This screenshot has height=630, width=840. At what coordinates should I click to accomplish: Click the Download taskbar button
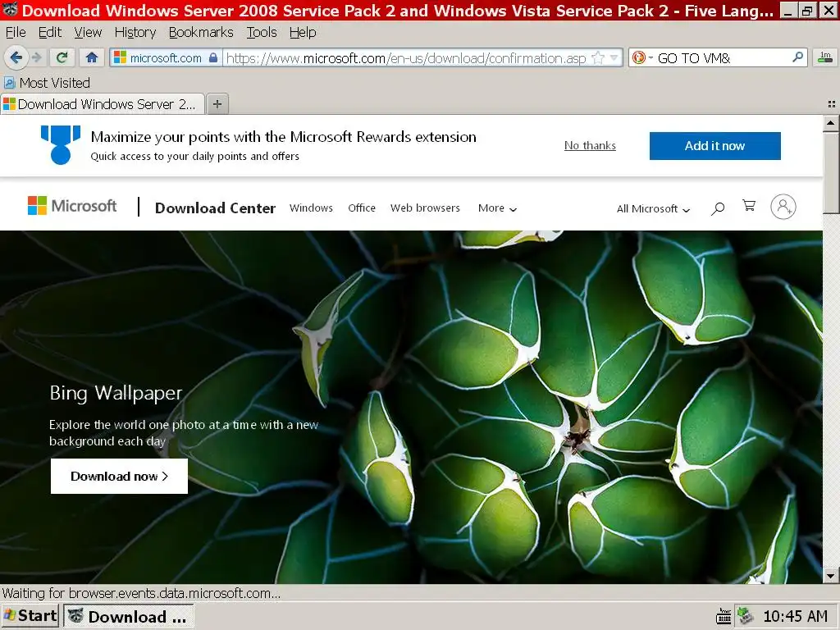pyautogui.click(x=129, y=616)
